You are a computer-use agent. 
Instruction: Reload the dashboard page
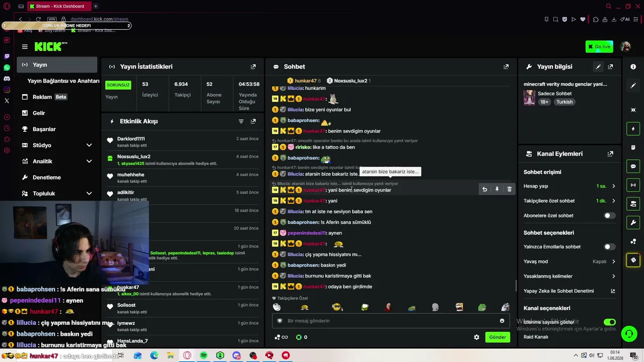pos(38,19)
